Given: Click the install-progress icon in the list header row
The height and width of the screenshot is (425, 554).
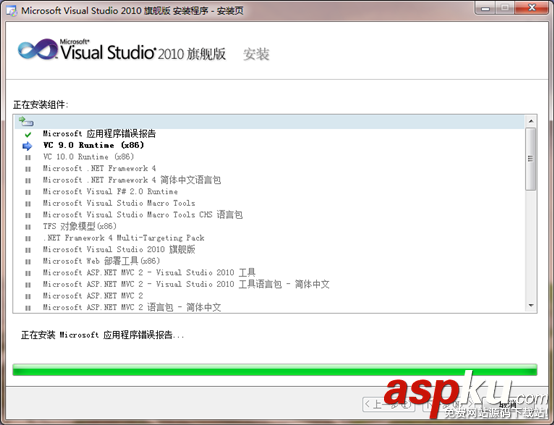Looking at the screenshot, I should [x=26, y=122].
